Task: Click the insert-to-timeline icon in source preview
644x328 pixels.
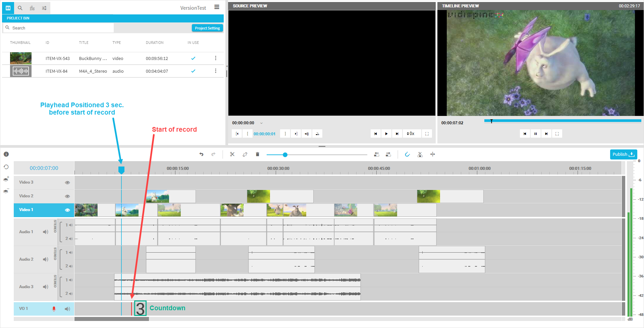Action: 317,134
